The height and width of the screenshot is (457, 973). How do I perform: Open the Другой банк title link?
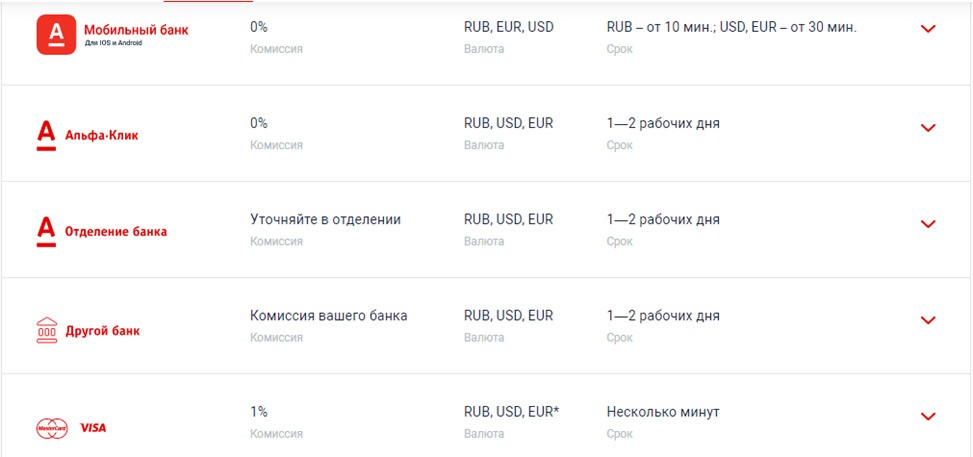pos(102,331)
